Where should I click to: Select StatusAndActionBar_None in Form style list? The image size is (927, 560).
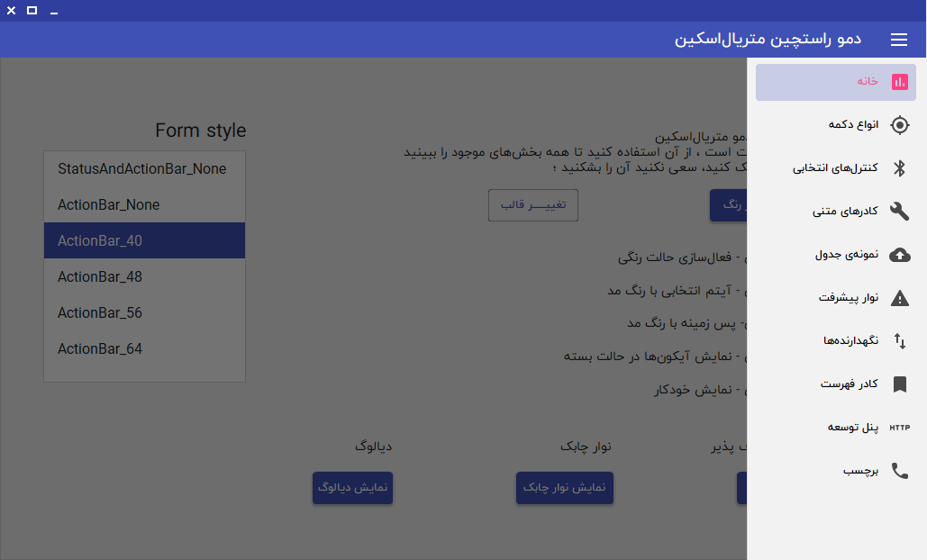144,169
